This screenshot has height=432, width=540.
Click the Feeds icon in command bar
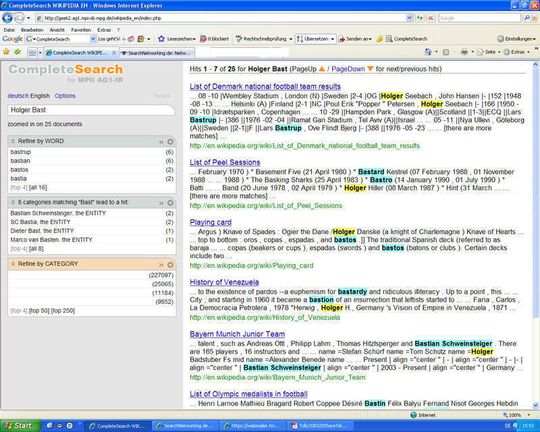pyautogui.click(x=446, y=52)
